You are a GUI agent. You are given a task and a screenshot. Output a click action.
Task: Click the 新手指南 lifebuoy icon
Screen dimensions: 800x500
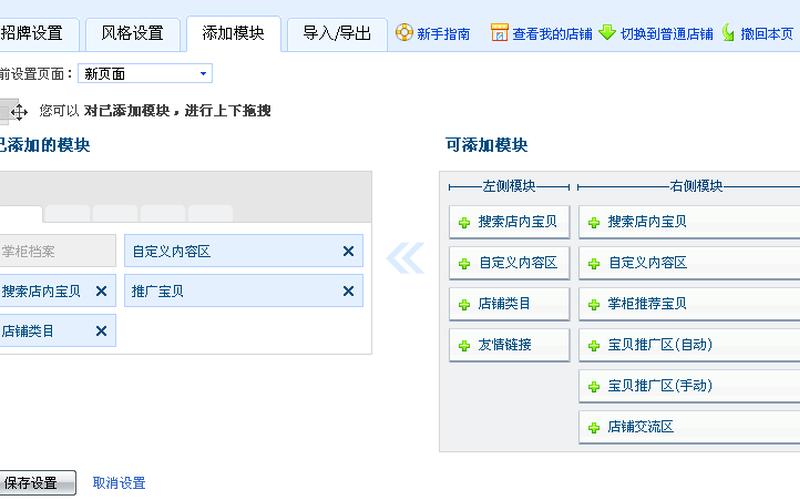tap(404, 33)
